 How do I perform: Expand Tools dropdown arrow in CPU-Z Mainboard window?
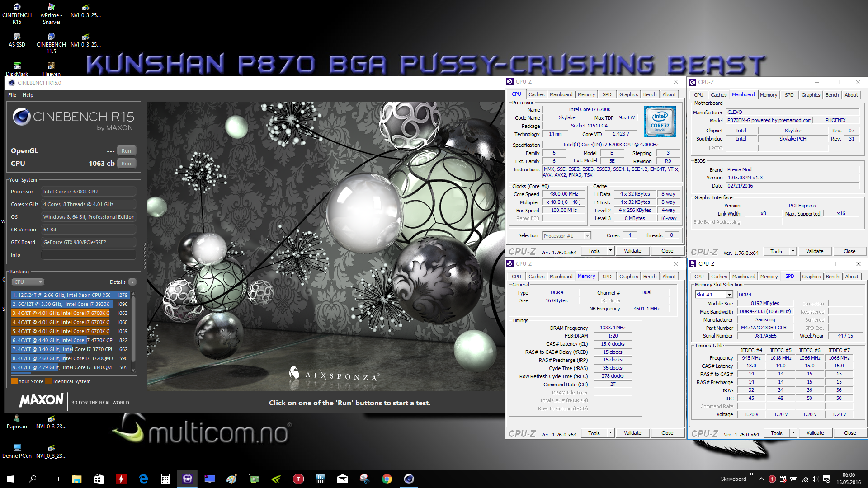[793, 251]
